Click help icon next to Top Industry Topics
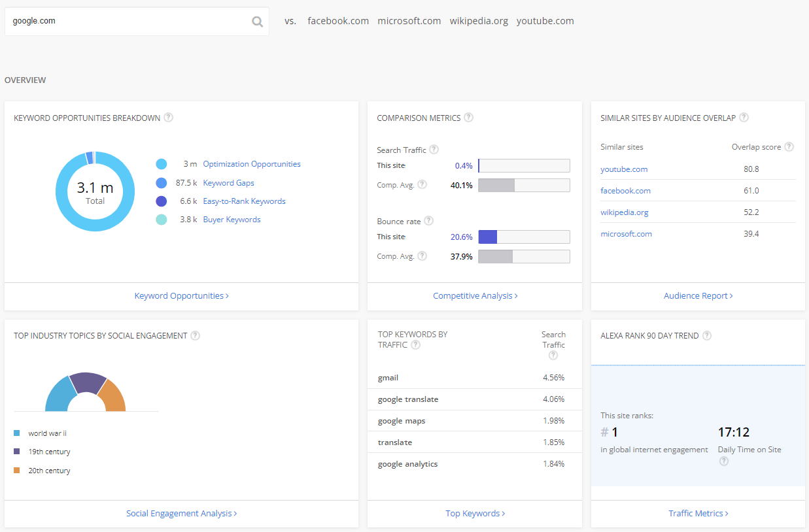The height and width of the screenshot is (532, 809). point(195,335)
